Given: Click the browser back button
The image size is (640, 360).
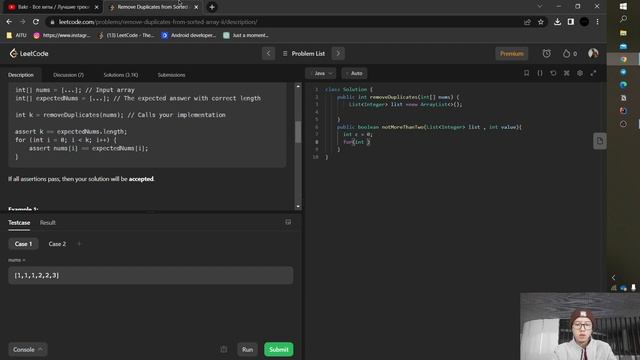Looking at the screenshot, I should pos(9,22).
